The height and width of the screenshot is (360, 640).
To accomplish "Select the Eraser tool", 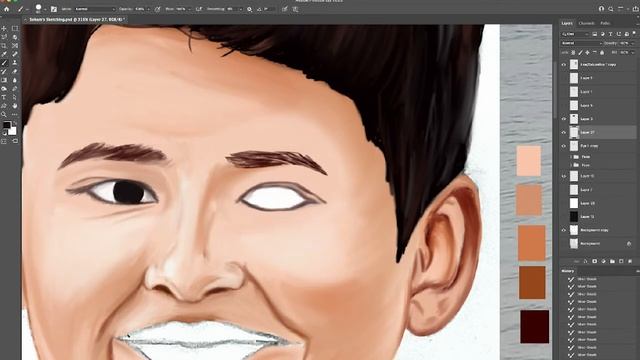I will [x=15, y=71].
